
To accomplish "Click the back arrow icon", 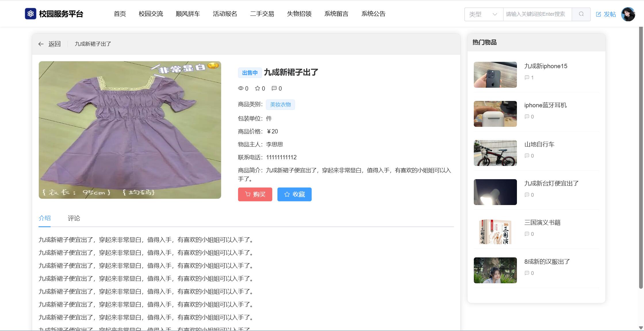I will point(41,44).
